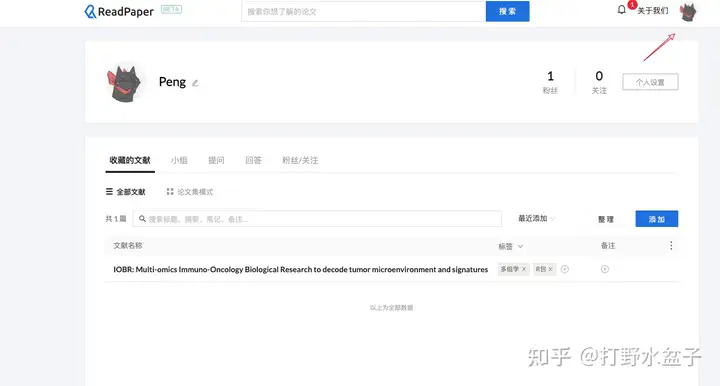Click the 整理 button
Screen dimensions: 720x386
(606, 219)
